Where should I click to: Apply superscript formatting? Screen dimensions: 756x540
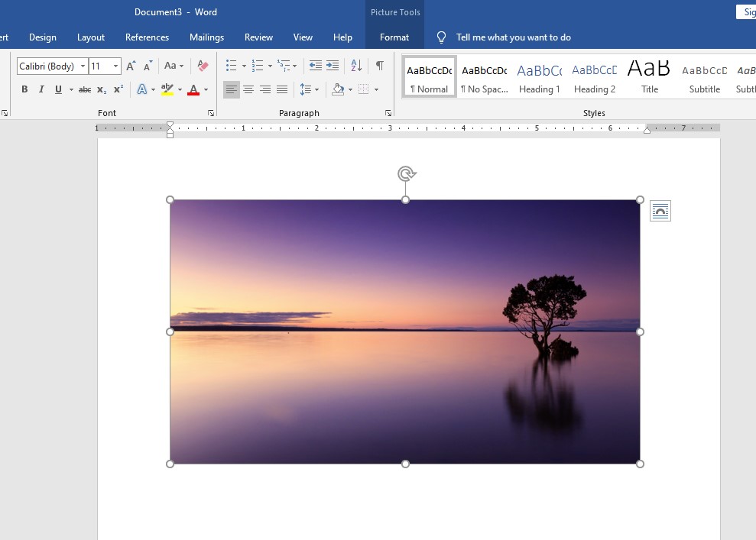(x=117, y=89)
